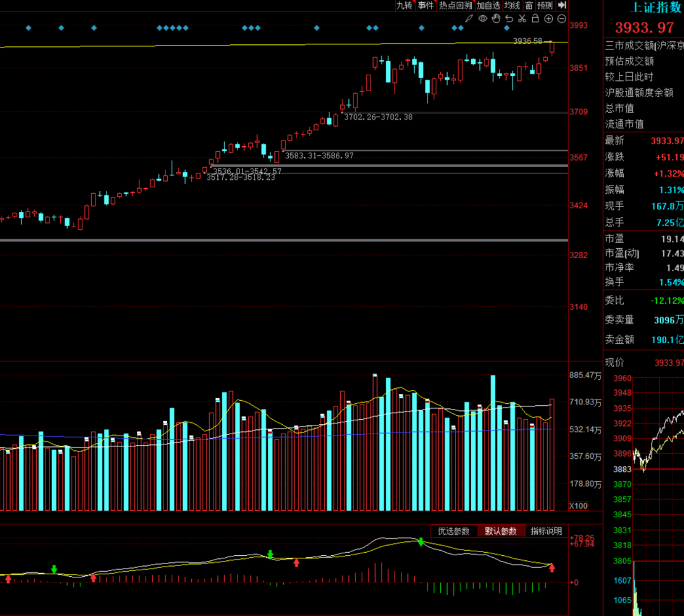
Task: Zoom out with the minus circle icon
Action: tap(561, 18)
